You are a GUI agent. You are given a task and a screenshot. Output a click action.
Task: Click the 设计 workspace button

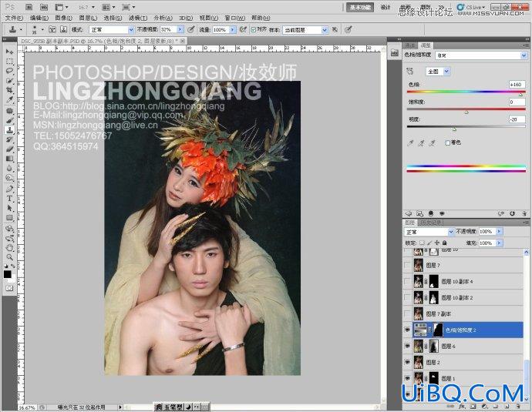386,8
